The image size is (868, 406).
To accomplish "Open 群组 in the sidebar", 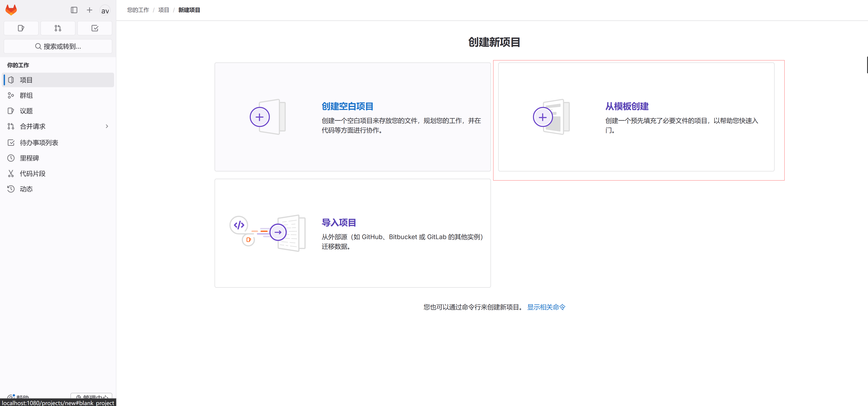I will click(x=26, y=96).
